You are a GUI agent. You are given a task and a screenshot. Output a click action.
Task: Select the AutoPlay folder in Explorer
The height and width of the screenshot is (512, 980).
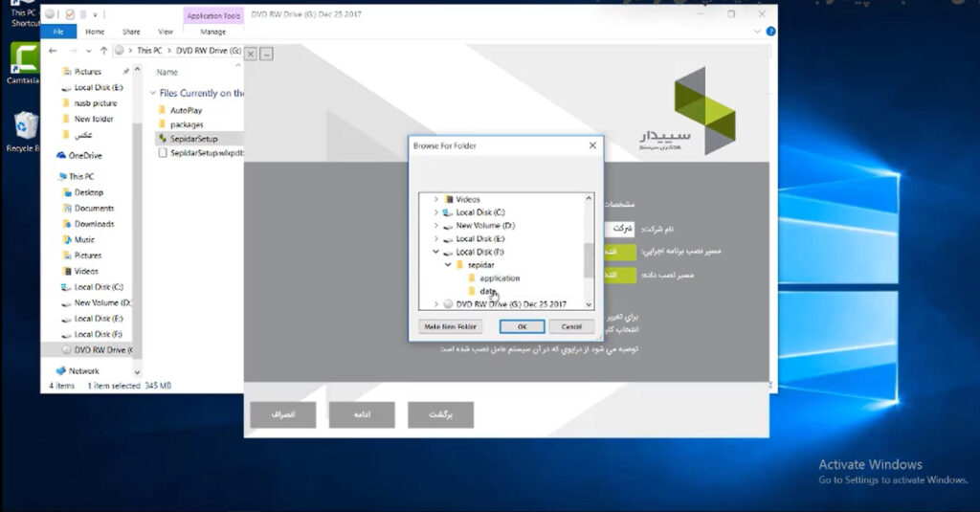(x=186, y=110)
